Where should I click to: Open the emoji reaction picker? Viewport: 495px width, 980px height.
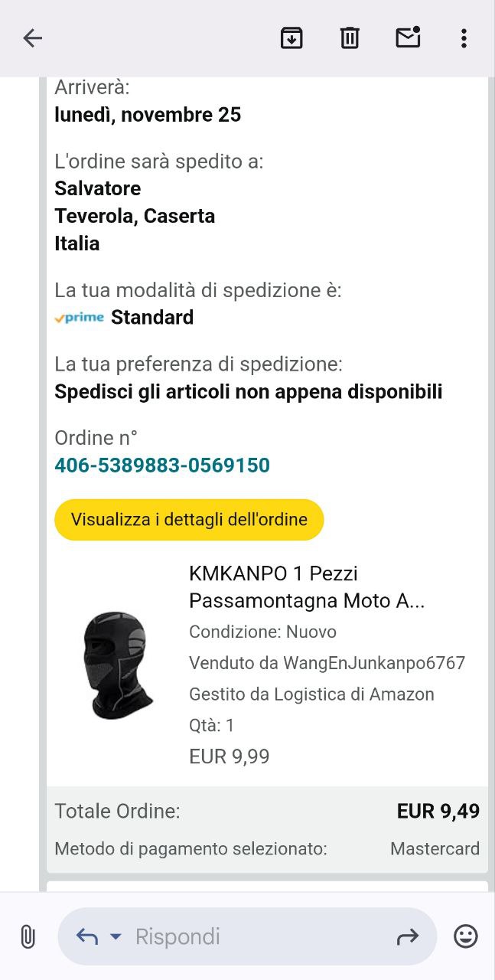pos(466,936)
